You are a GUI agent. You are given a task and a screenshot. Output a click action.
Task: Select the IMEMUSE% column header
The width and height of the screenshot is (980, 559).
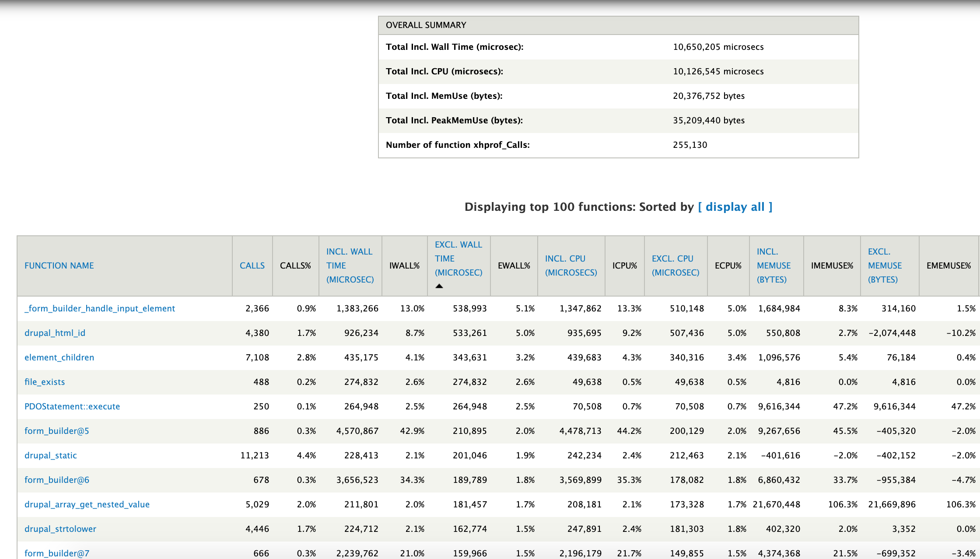(x=832, y=266)
